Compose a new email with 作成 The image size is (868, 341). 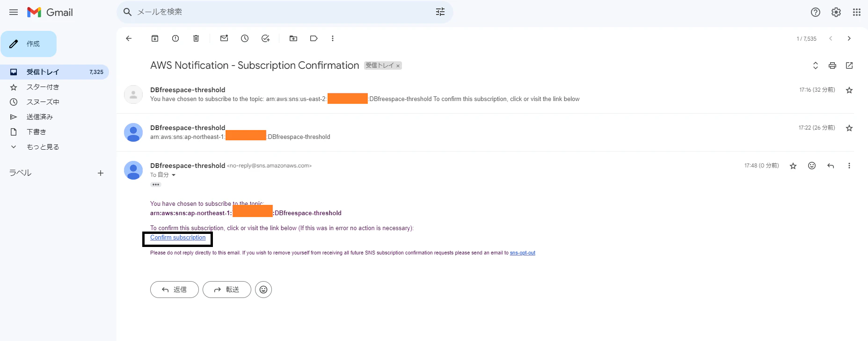click(29, 44)
